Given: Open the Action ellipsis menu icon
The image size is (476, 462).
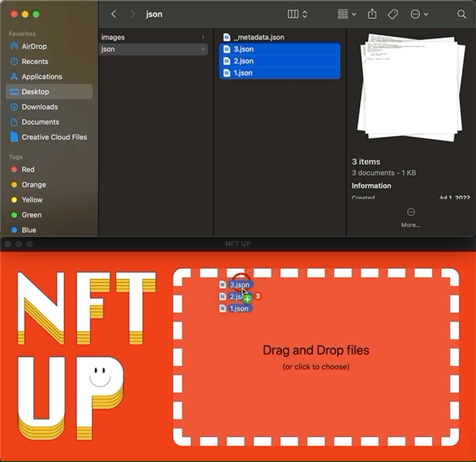Looking at the screenshot, I should coord(415,14).
